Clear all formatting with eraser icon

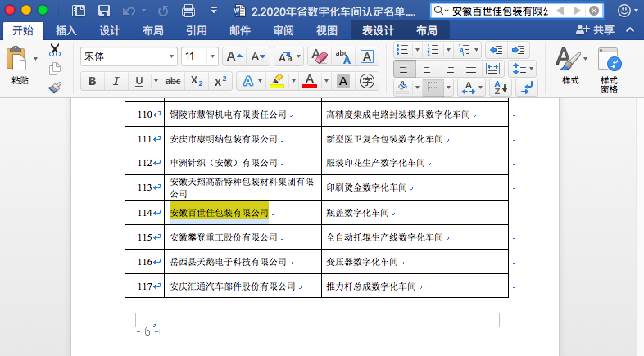(319, 56)
